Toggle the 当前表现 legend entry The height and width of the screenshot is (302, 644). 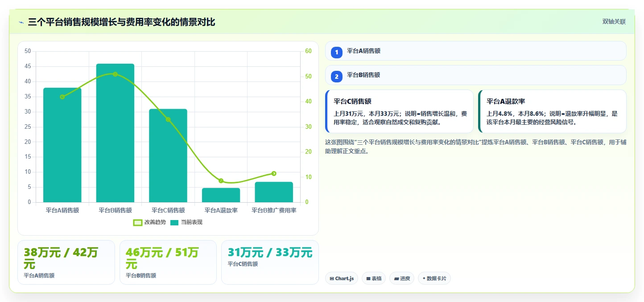(186, 222)
